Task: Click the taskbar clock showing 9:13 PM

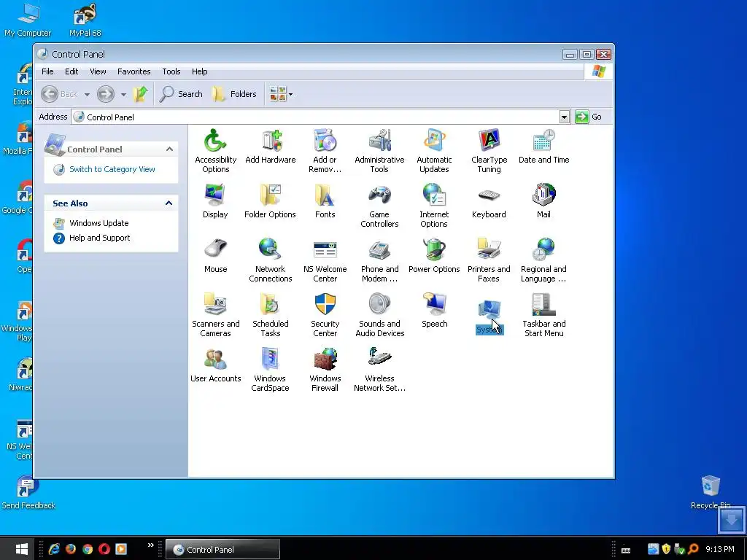Action: [x=719, y=550]
